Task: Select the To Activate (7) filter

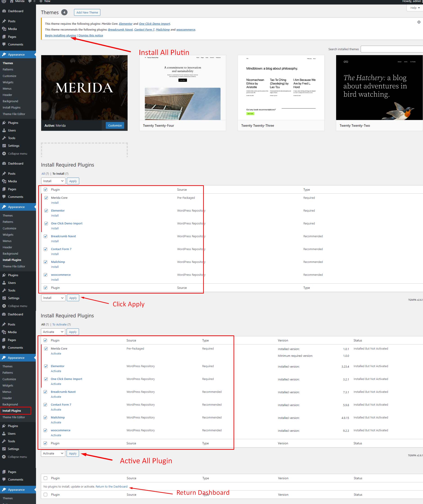Action: tap(61, 324)
